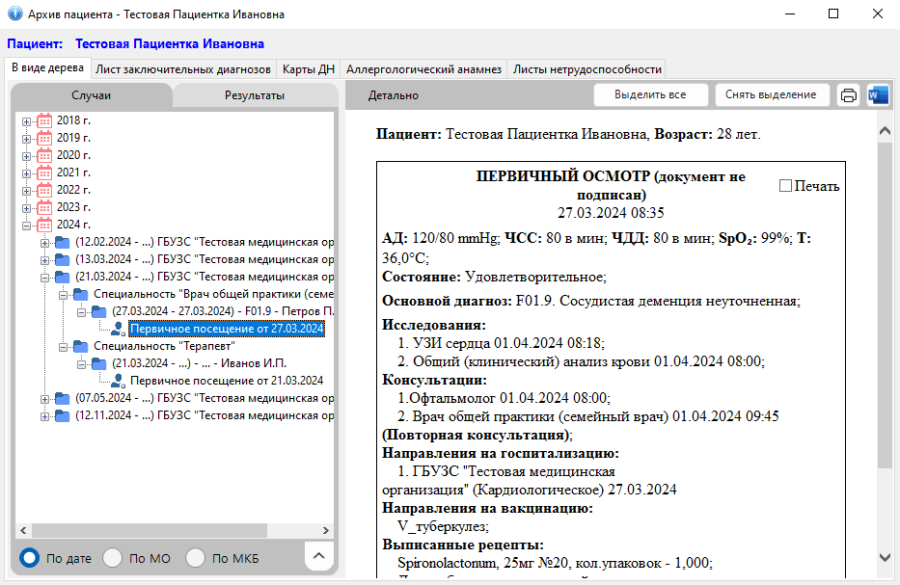
Task: Click the folder icon of the 07.05.2024 case
Action: coord(63,398)
